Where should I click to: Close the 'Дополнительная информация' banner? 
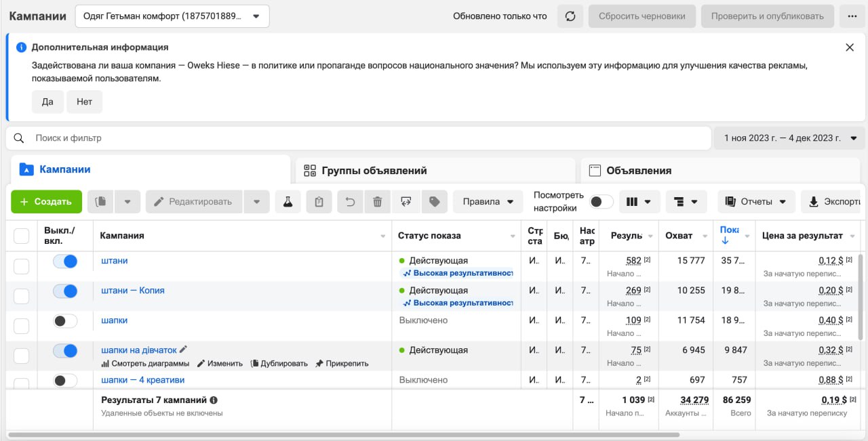[x=850, y=47]
